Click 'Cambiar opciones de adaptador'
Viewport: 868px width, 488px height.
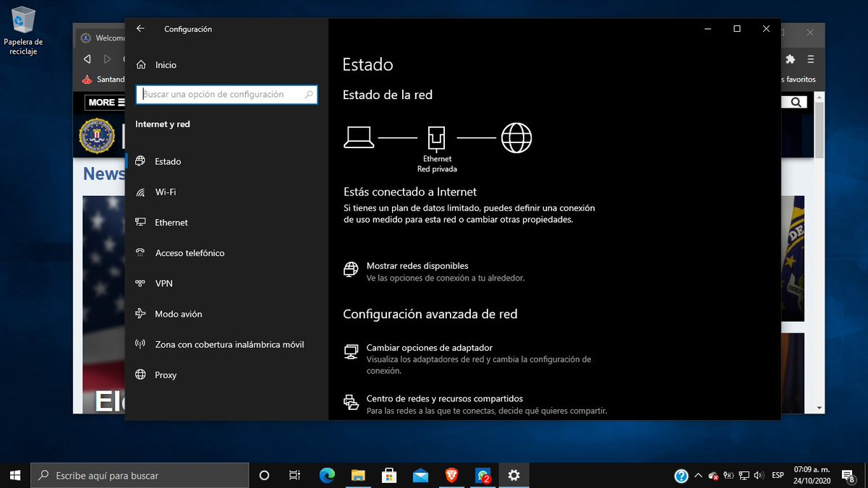[x=430, y=348]
